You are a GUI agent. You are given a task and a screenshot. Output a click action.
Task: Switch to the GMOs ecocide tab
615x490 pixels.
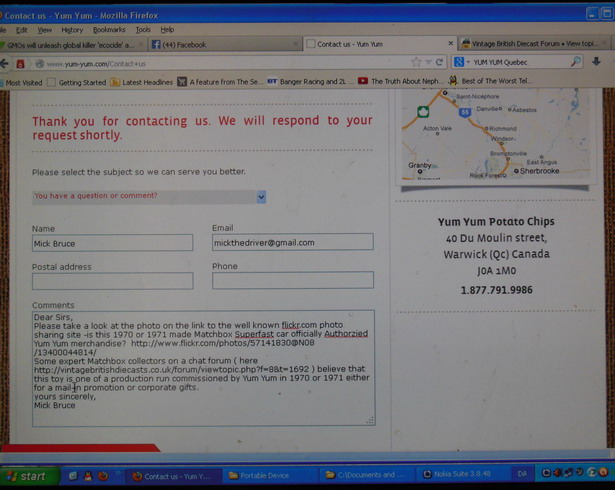pyautogui.click(x=73, y=45)
